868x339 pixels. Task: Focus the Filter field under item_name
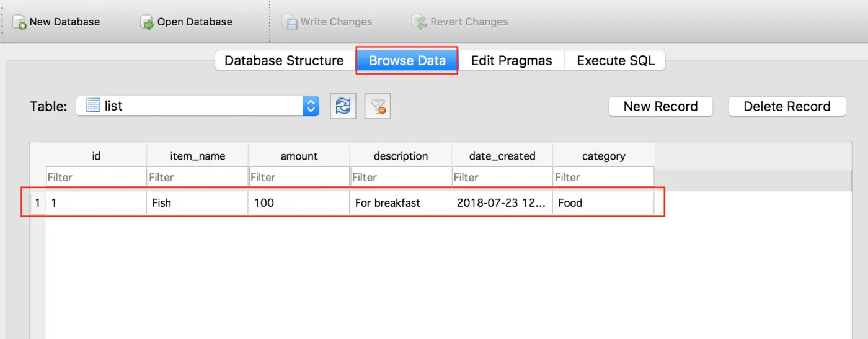click(x=197, y=177)
